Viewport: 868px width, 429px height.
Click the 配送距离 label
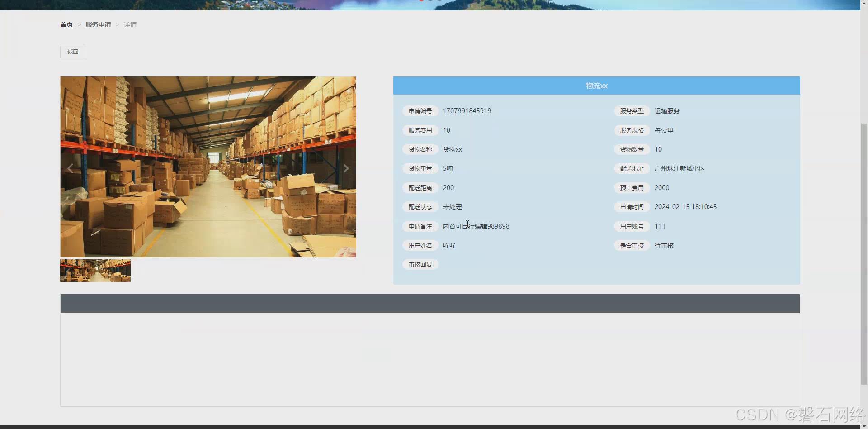[420, 188]
